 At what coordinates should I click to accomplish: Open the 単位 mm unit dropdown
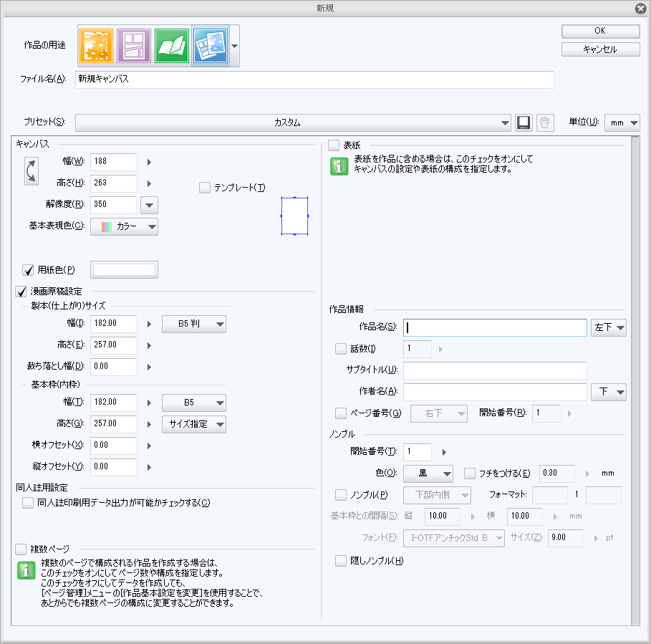[622, 123]
